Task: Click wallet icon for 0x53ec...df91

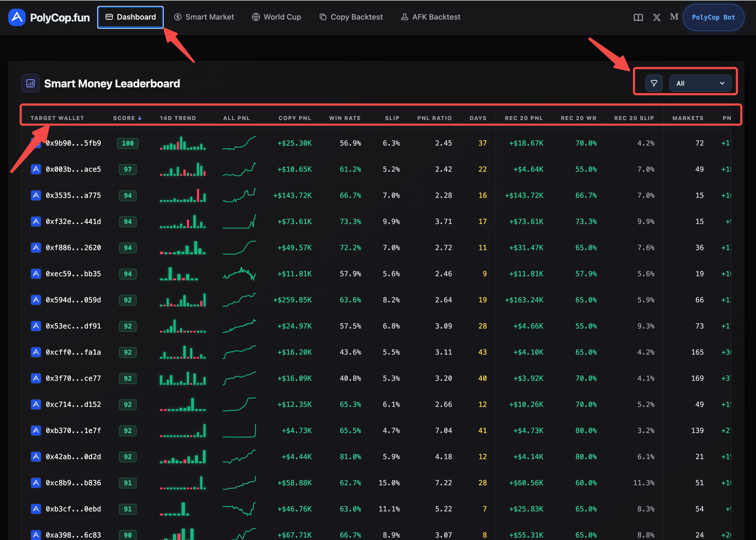Action: tap(36, 326)
